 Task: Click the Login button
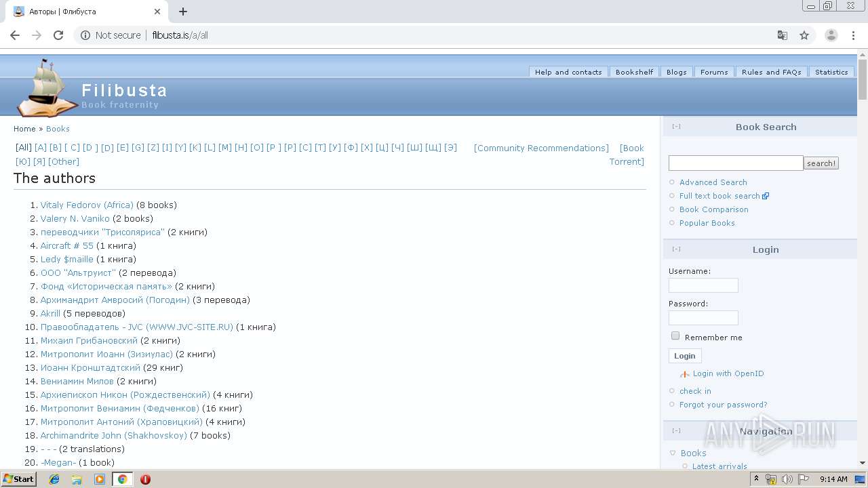coord(685,356)
